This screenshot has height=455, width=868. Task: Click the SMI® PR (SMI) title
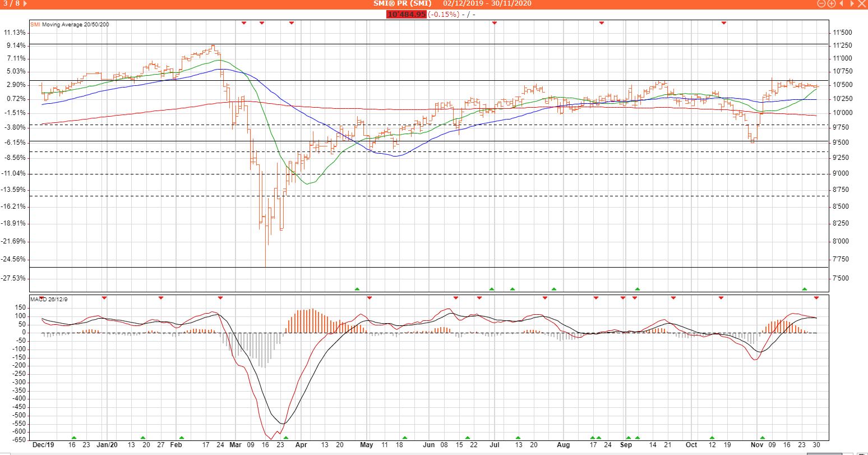401,4
